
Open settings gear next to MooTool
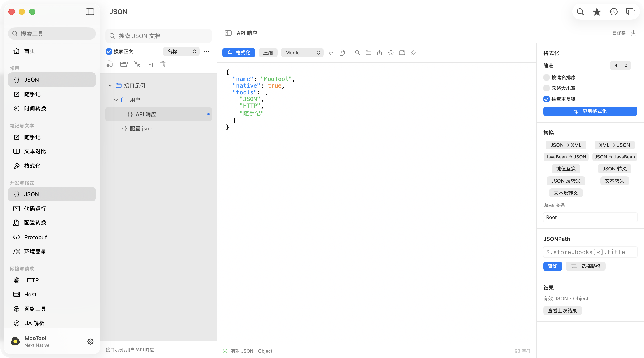pyautogui.click(x=91, y=341)
